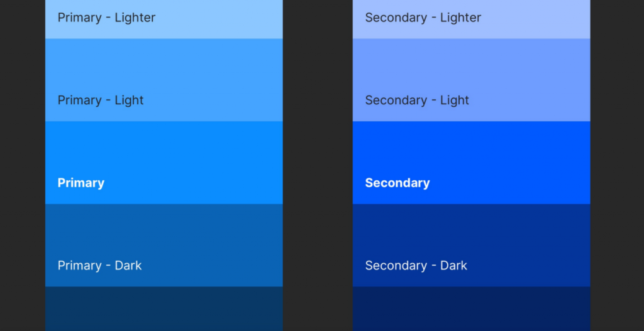Screen dimensions: 644x331
Task: Select the "Secondary - Dark" text label
Action: (x=416, y=266)
